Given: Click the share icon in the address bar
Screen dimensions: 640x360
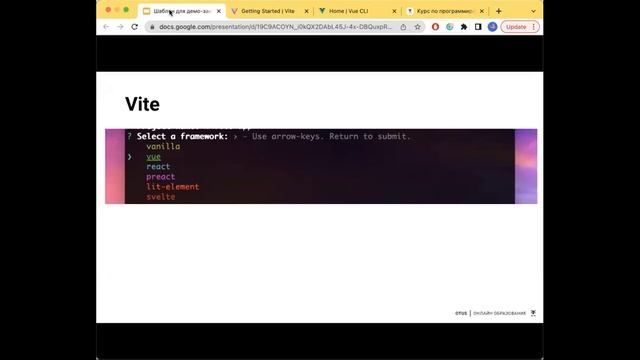Looking at the screenshot, I should [x=403, y=27].
